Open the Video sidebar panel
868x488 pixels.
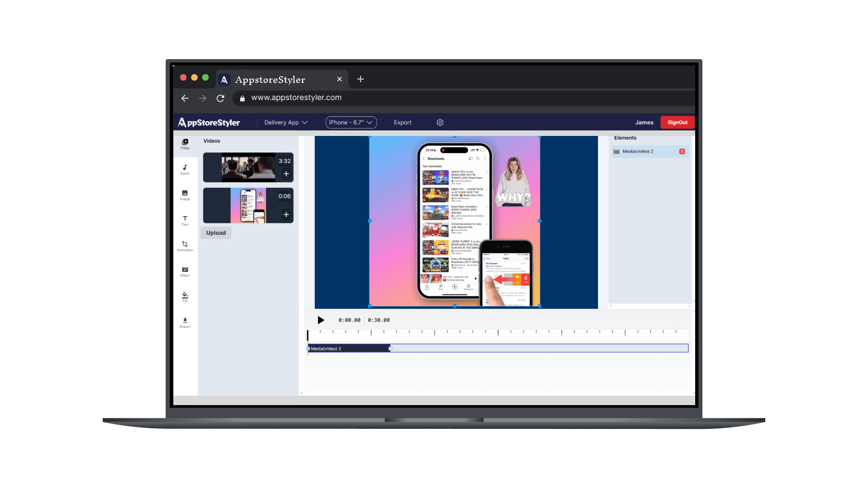(185, 144)
